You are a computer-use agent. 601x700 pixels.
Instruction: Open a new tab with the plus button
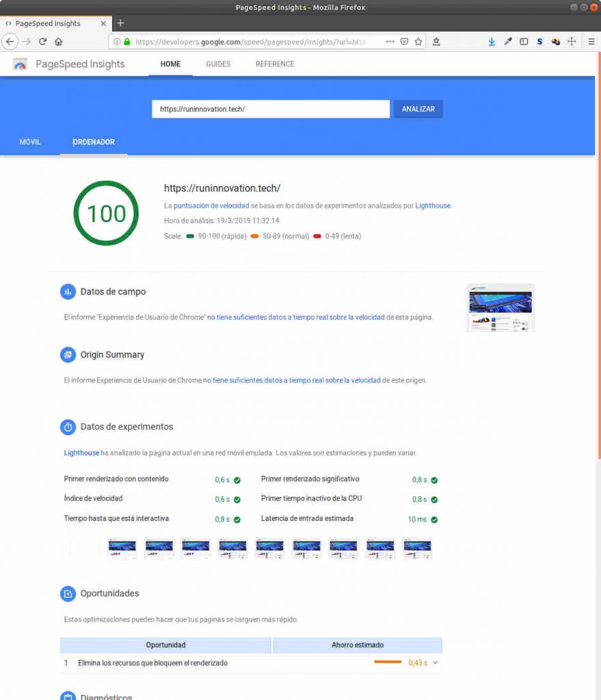(x=120, y=23)
